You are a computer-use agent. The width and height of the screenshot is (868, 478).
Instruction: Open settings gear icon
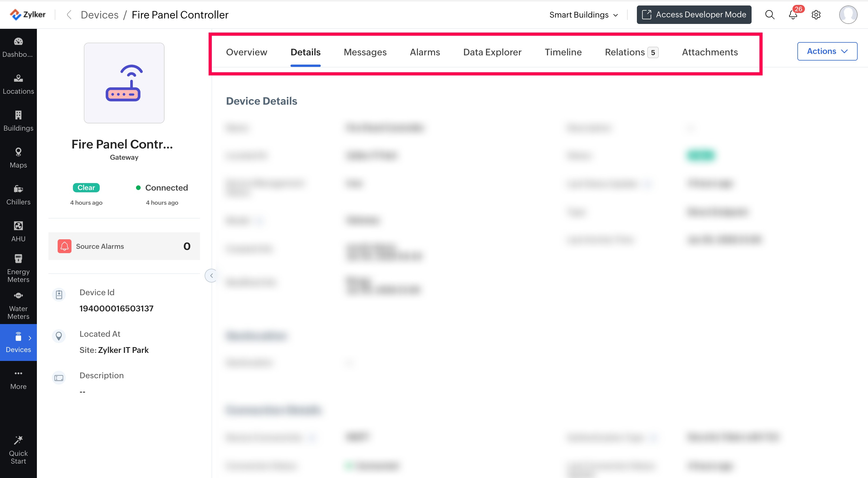pyautogui.click(x=816, y=15)
